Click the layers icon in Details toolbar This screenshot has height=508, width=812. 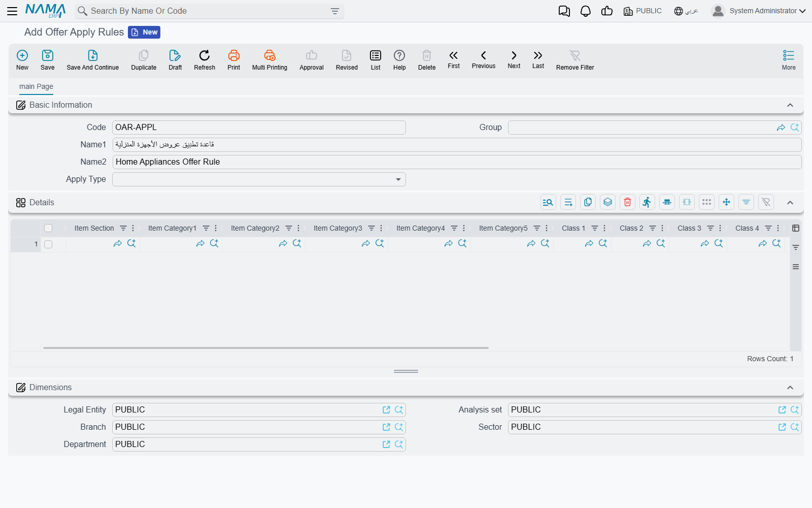point(607,202)
